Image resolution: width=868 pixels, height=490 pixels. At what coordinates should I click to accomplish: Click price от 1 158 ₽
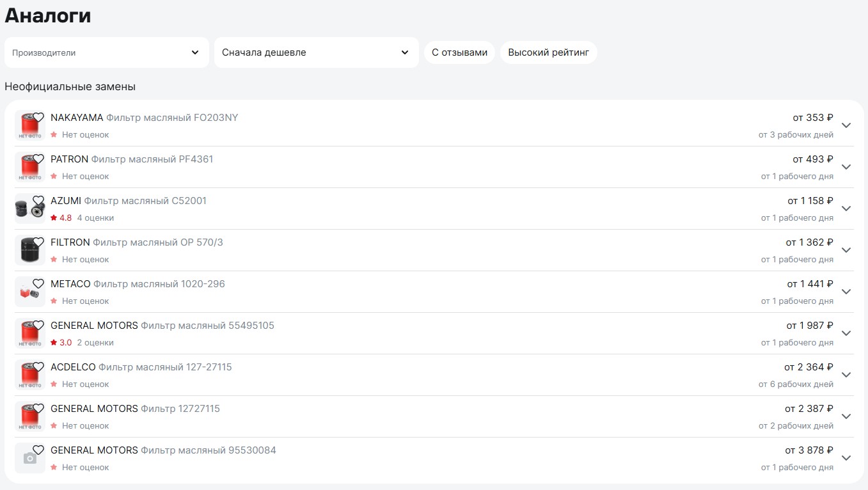pyautogui.click(x=810, y=201)
